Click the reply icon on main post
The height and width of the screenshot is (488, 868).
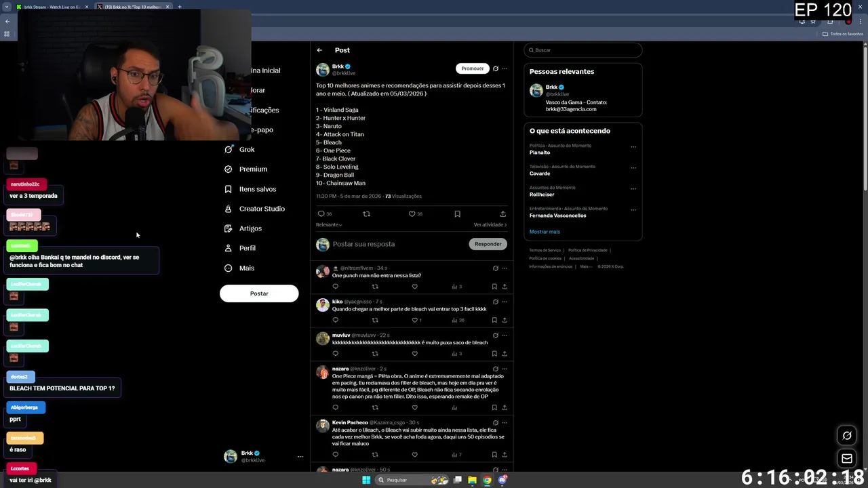pos(321,213)
